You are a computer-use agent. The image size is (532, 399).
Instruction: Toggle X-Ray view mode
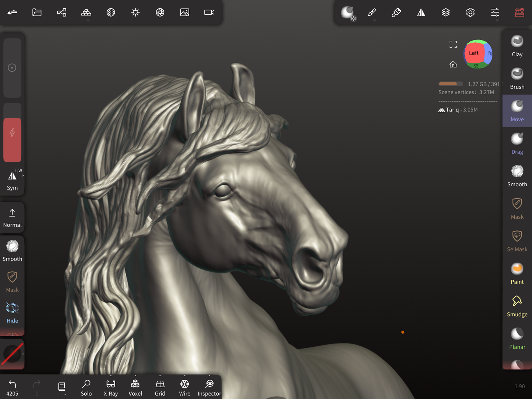tap(110, 388)
